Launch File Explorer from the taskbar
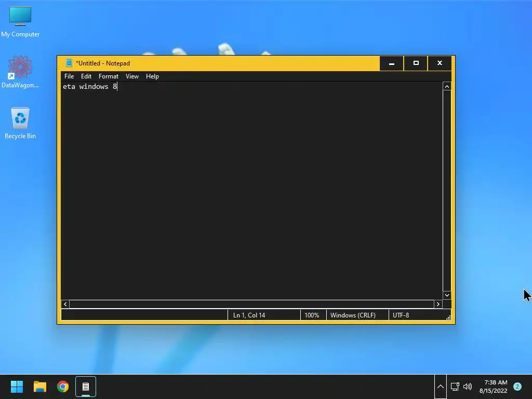The image size is (532, 399). [x=39, y=387]
